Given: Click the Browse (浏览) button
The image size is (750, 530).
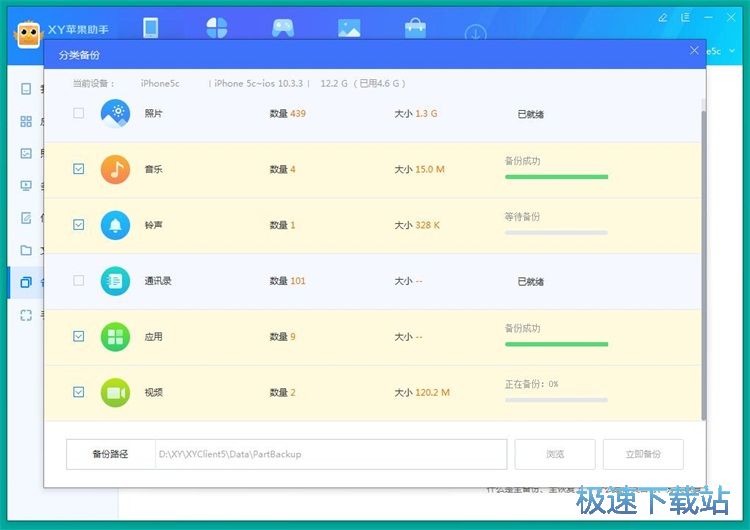Looking at the screenshot, I should pyautogui.click(x=555, y=454).
